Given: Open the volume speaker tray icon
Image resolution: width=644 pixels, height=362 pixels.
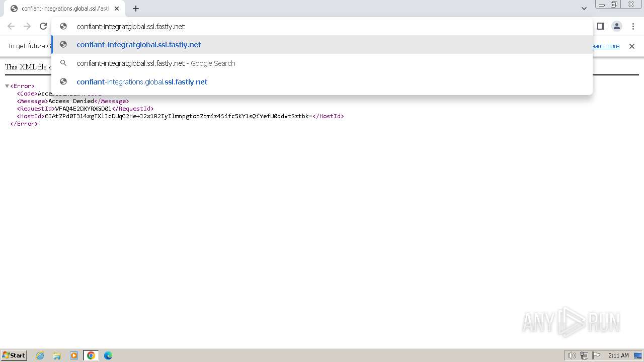Looking at the screenshot, I should 572,355.
